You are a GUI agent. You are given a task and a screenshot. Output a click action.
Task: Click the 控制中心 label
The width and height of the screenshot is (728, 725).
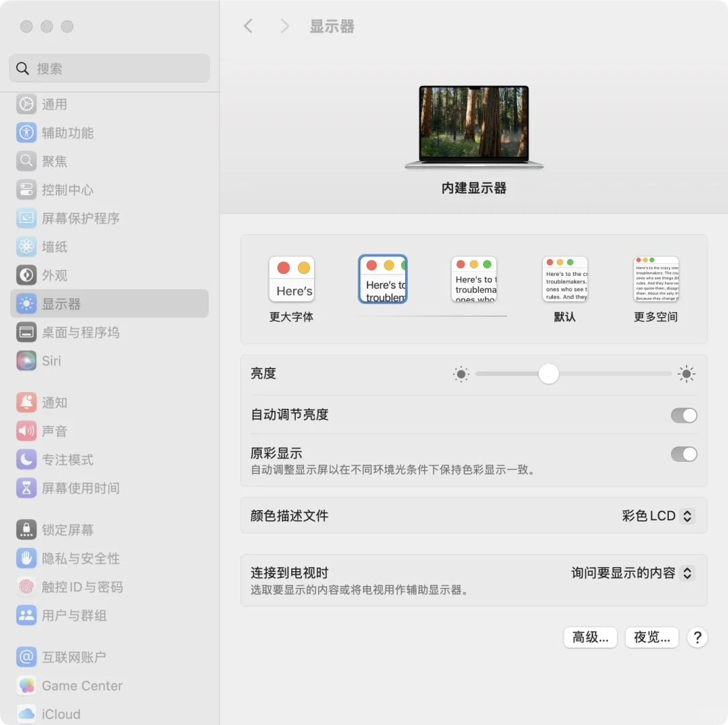click(x=68, y=190)
